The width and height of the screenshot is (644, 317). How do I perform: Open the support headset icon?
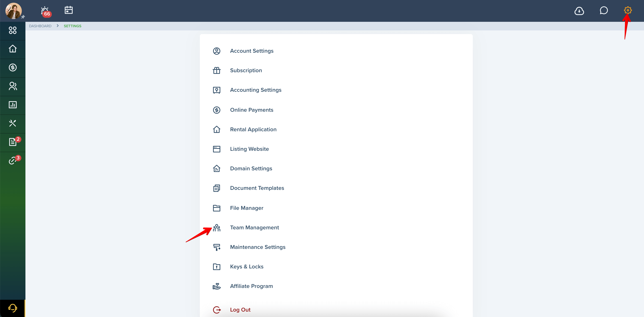pyautogui.click(x=12, y=308)
